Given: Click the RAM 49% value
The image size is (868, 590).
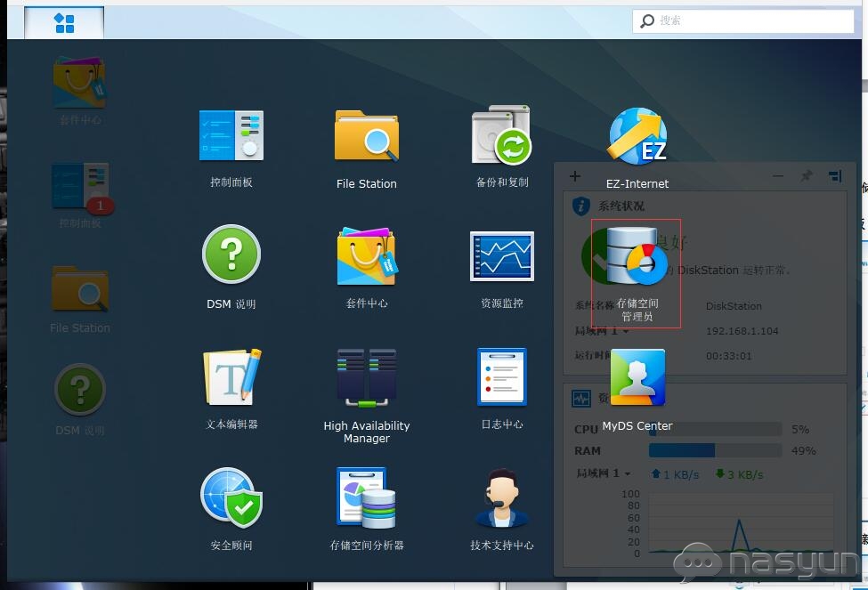Looking at the screenshot, I should pyautogui.click(x=803, y=450).
